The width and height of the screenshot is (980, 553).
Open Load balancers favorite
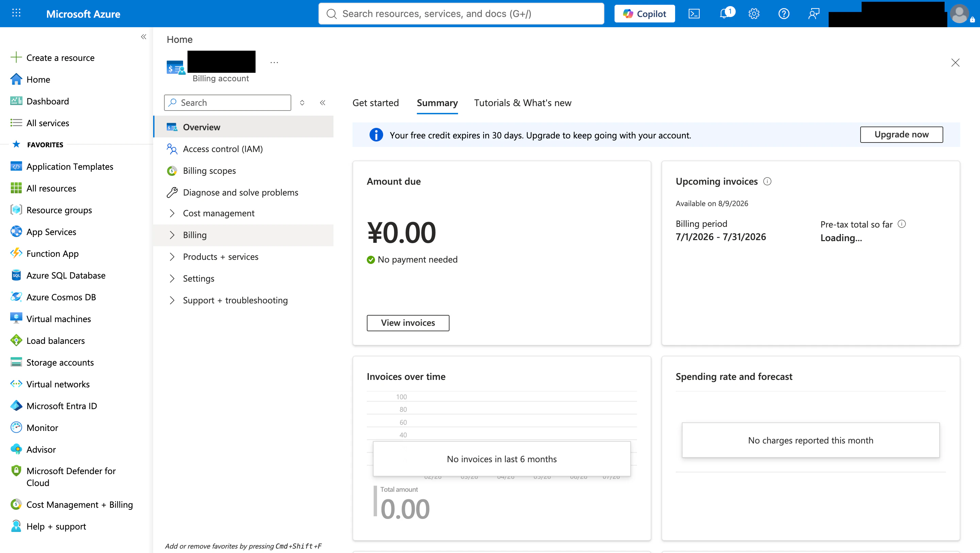55,340
